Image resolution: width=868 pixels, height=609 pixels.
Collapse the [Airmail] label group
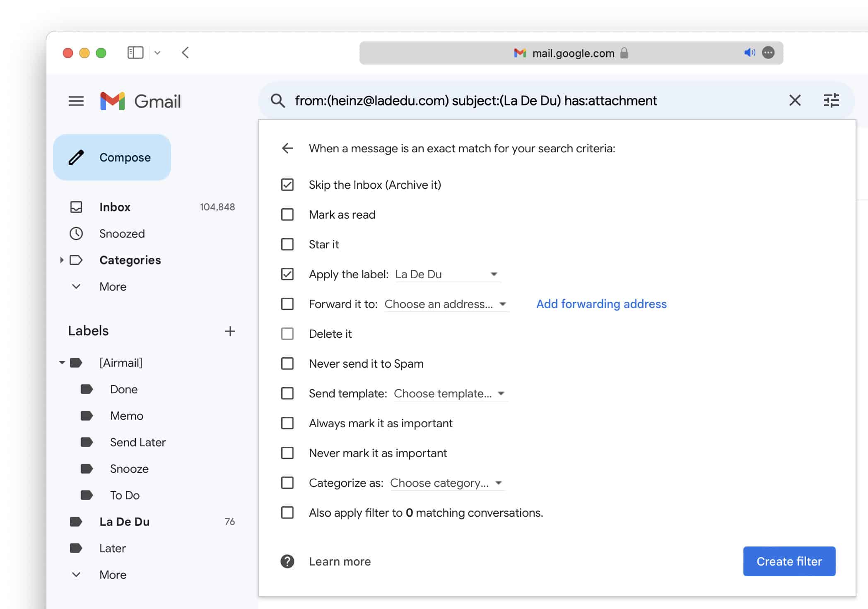(x=62, y=363)
